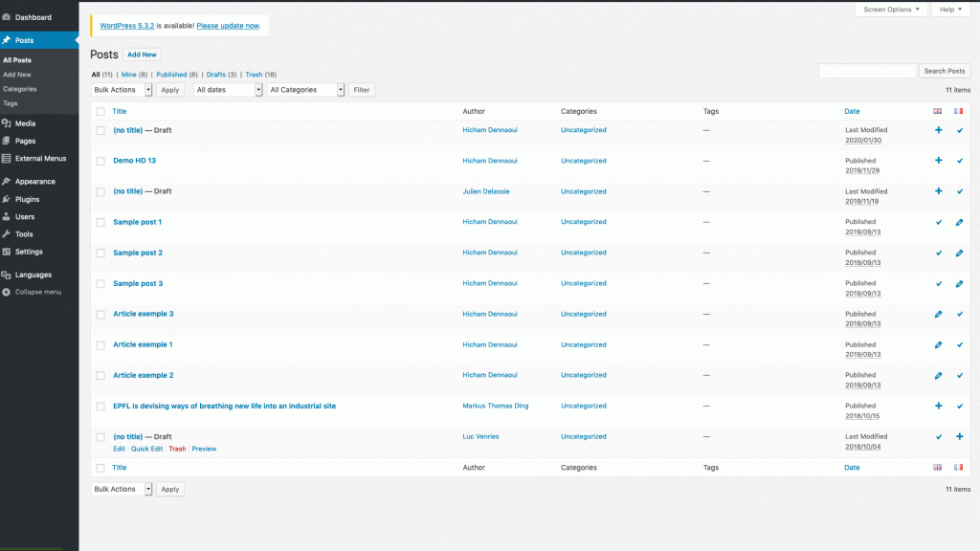Show only Drafts posts via filter link
This screenshot has width=980, height=551.
[215, 75]
